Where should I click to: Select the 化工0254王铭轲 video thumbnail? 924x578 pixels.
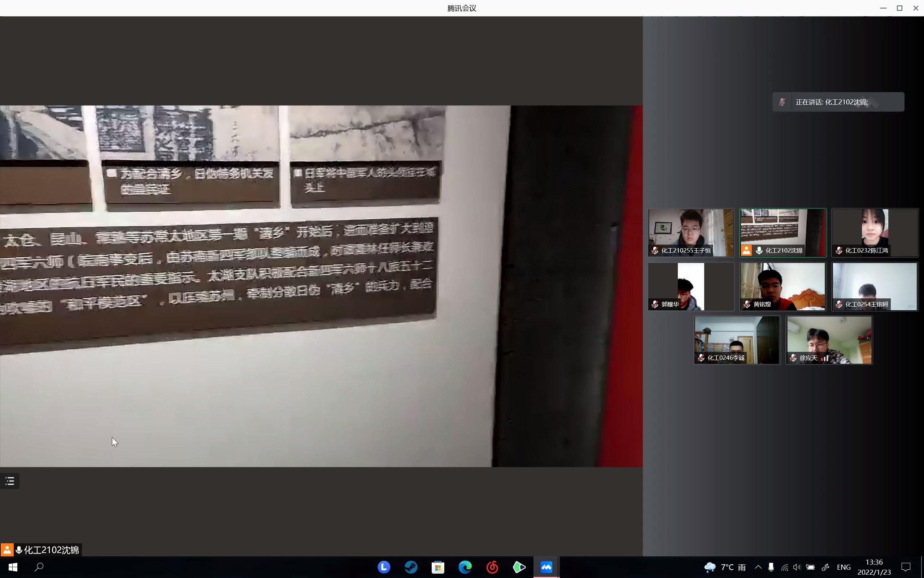click(875, 286)
